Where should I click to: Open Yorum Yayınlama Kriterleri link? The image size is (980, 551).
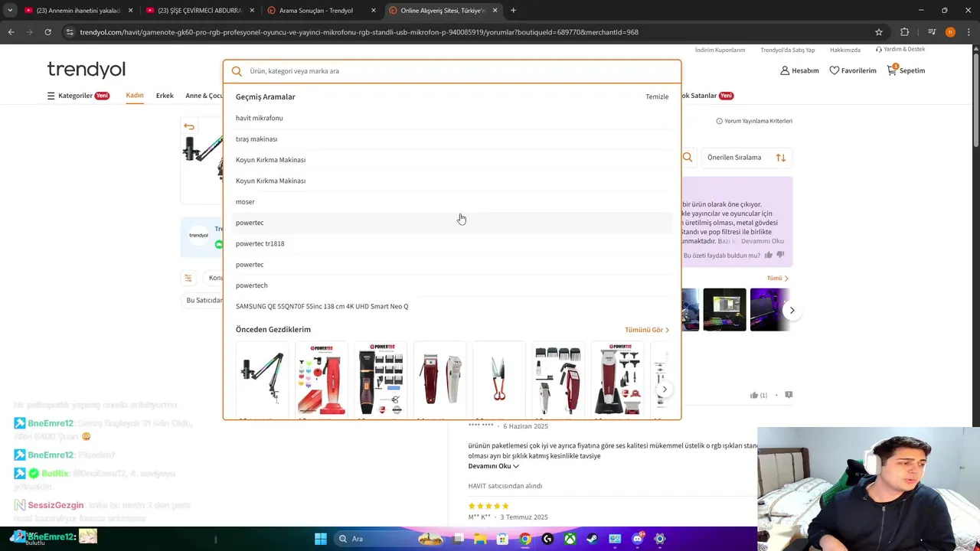pyautogui.click(x=754, y=121)
